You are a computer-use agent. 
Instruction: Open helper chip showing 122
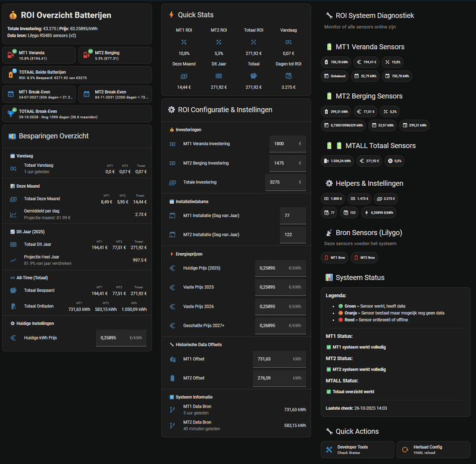coord(349,213)
